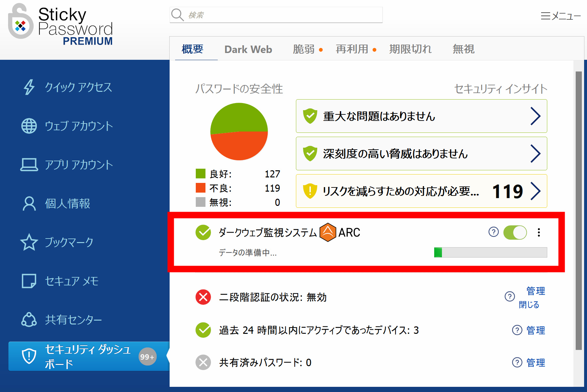Open Web Accounts via the globe icon
The width and height of the screenshot is (587, 392).
(29, 126)
